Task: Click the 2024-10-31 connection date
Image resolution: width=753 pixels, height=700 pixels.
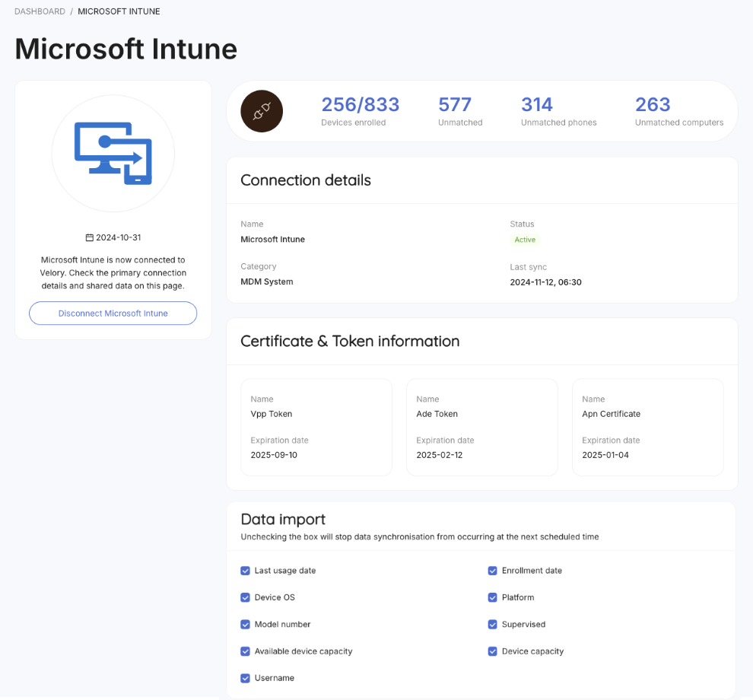Action: click(118, 237)
